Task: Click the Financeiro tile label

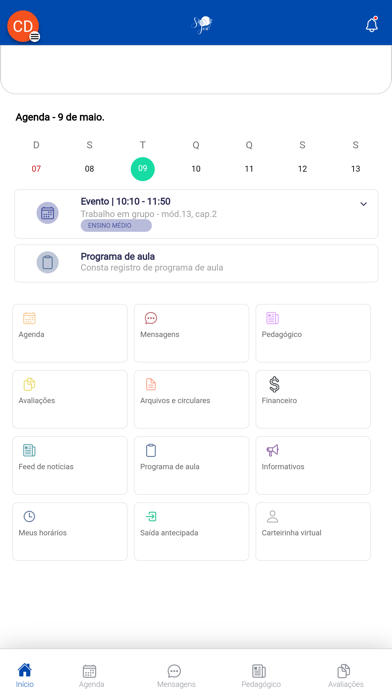Action: 279,400
